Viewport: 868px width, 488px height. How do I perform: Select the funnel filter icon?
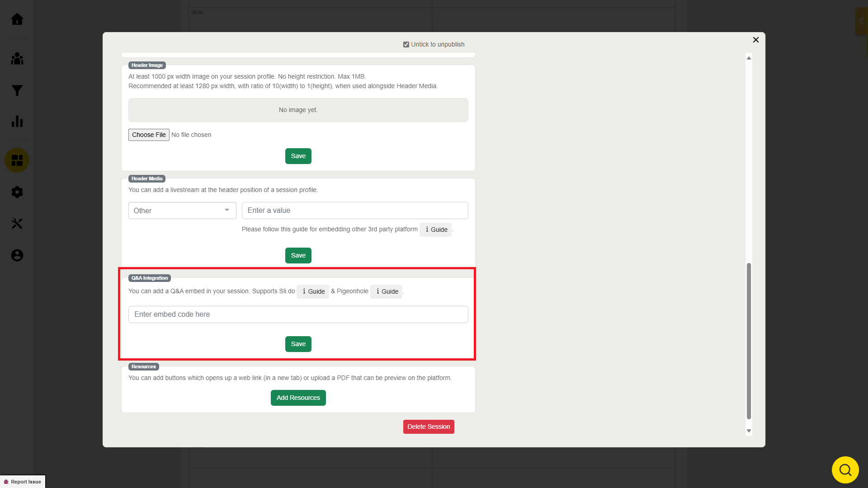17,90
